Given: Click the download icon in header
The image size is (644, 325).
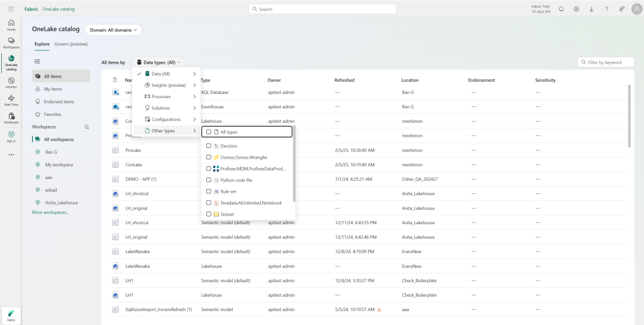Looking at the screenshot, I should tap(591, 9).
